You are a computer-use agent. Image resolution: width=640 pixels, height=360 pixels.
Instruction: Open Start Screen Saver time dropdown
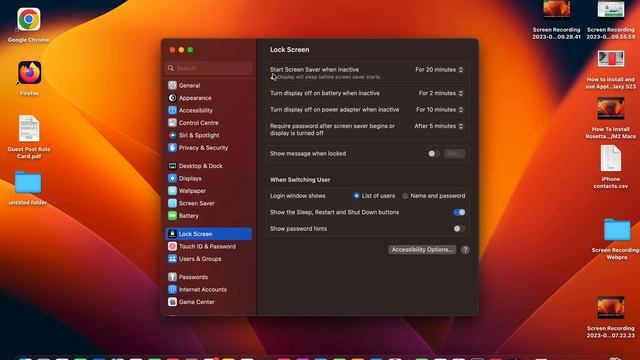coord(439,70)
